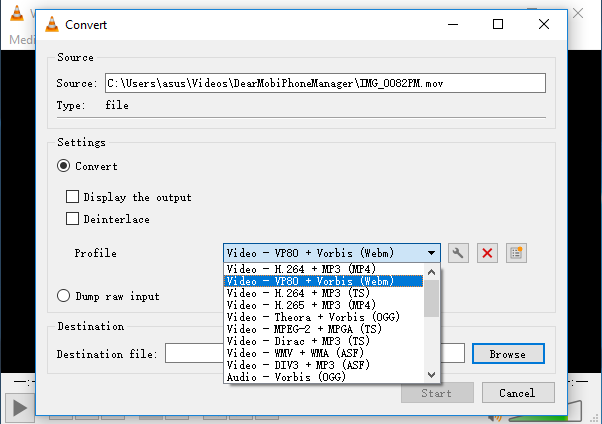Choose Video - WMV + WMA (ASF) profile
Screen dimensions: 602x424
324,353
